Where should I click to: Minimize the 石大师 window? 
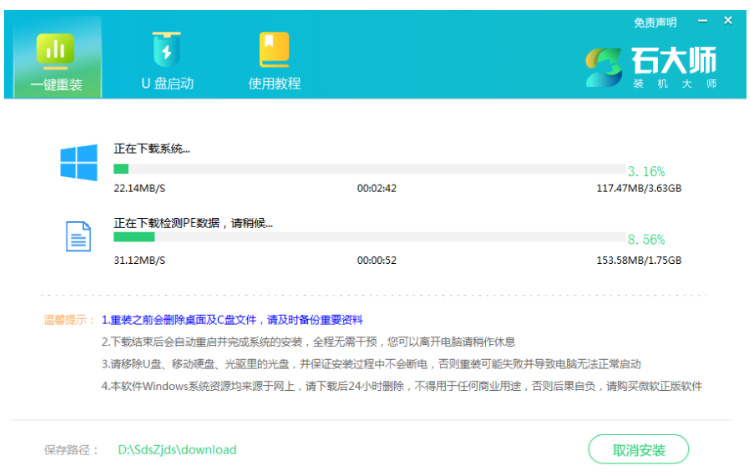pyautogui.click(x=700, y=22)
